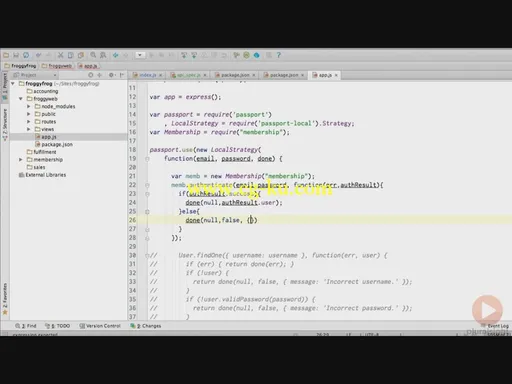Click the greyed Redo toolbar icon
This screenshot has width=512, height=384.
[x=49, y=55]
